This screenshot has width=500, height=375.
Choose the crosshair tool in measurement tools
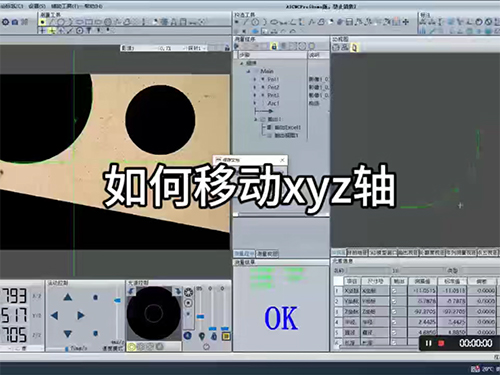42,31
